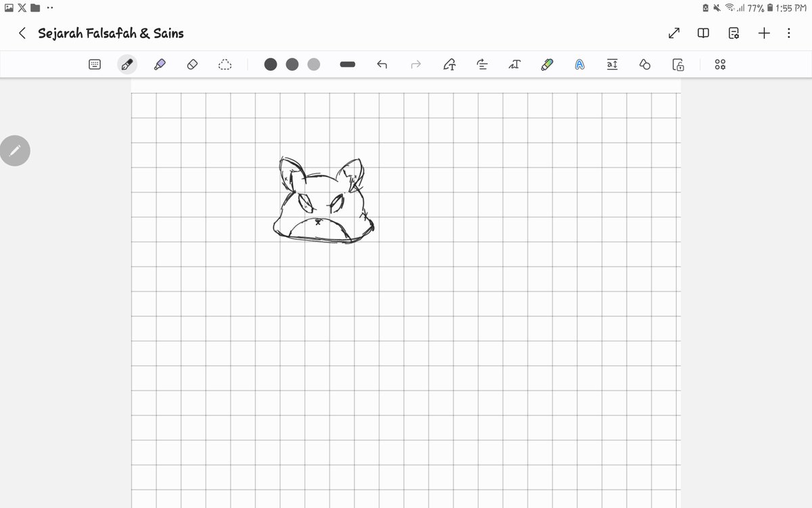Toggle keyboard input mode
The width and height of the screenshot is (812, 508).
point(94,64)
